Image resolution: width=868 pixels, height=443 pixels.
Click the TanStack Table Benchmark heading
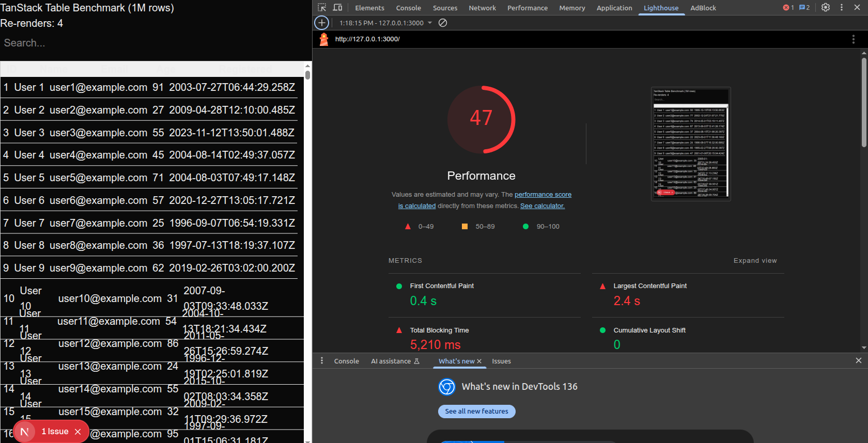pos(87,8)
